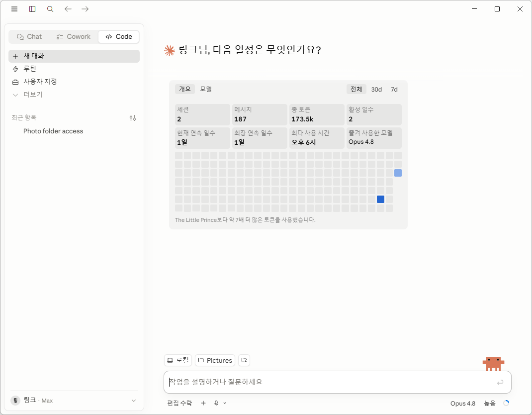
Task: Click the 현재 연속 일수 card
Action: pyautogui.click(x=202, y=138)
